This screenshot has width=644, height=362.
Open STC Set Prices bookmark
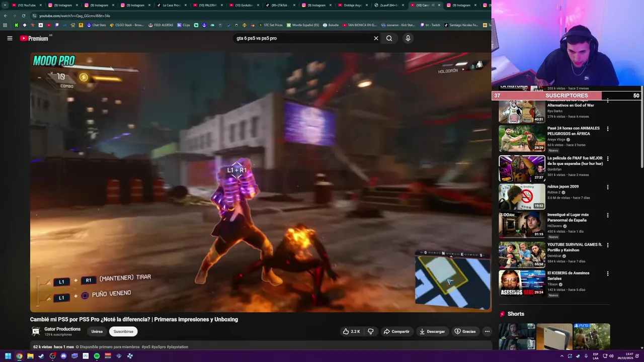[271, 25]
